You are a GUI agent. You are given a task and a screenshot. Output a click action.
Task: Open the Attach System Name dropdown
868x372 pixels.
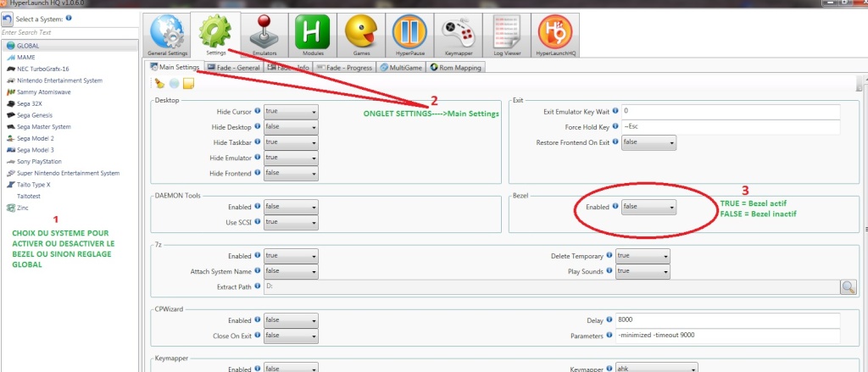291,272
